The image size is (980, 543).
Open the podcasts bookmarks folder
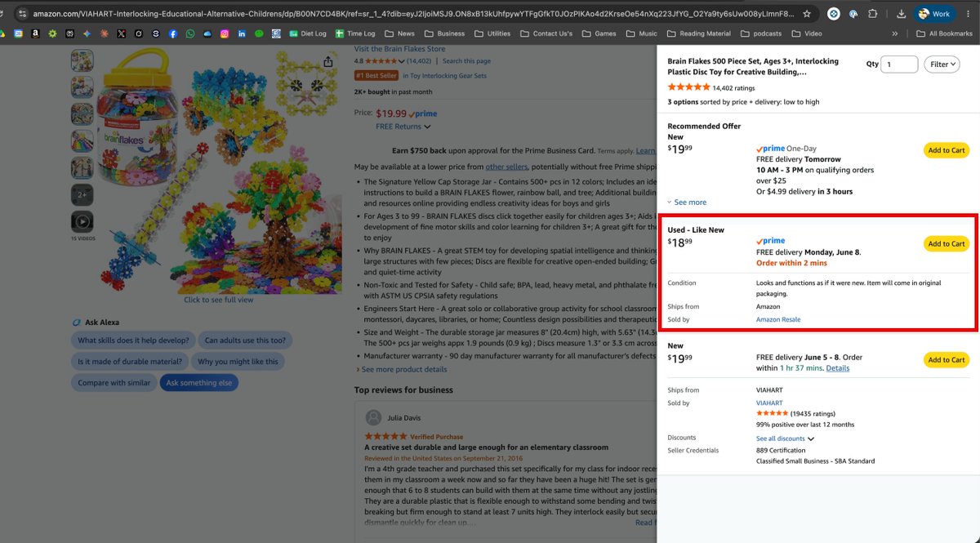point(760,33)
